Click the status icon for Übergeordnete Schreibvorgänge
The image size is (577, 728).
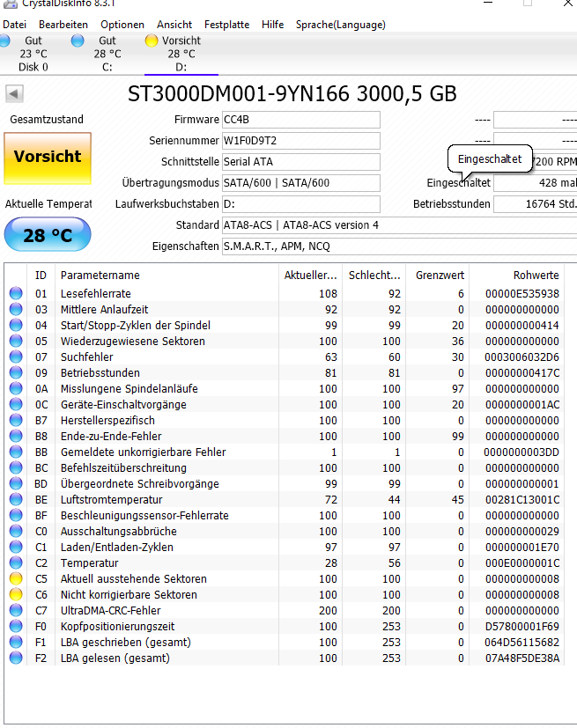click(x=16, y=484)
